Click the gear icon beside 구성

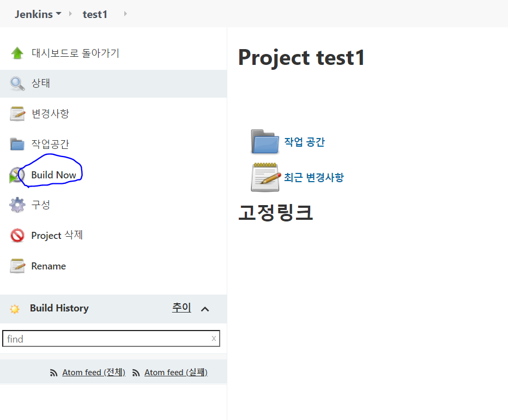17,205
